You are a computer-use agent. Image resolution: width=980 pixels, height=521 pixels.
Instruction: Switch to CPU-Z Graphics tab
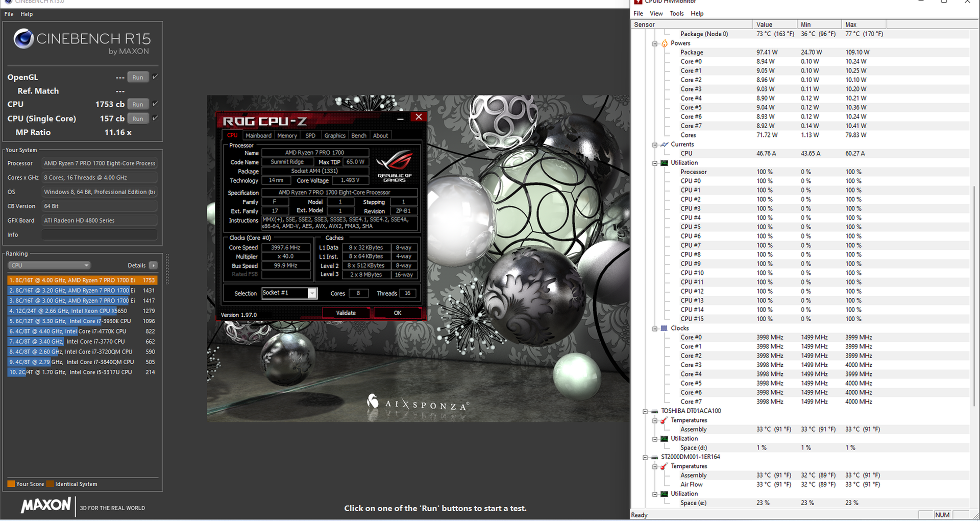(335, 136)
